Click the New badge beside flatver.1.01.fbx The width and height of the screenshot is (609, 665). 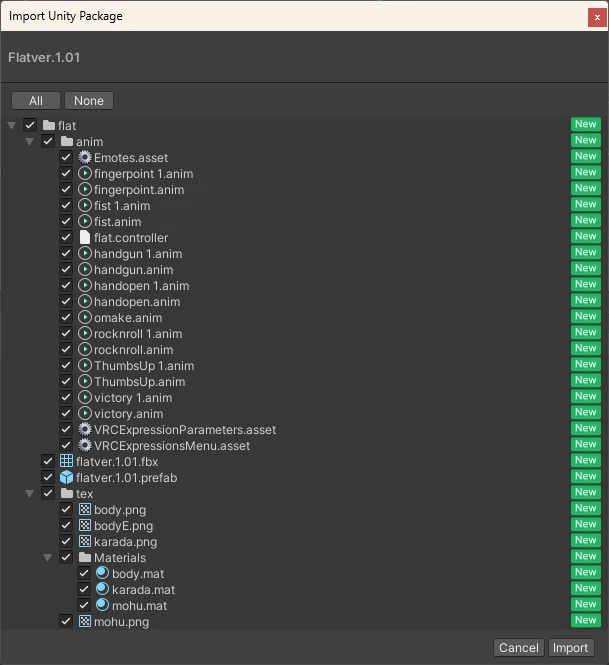pyautogui.click(x=586, y=460)
